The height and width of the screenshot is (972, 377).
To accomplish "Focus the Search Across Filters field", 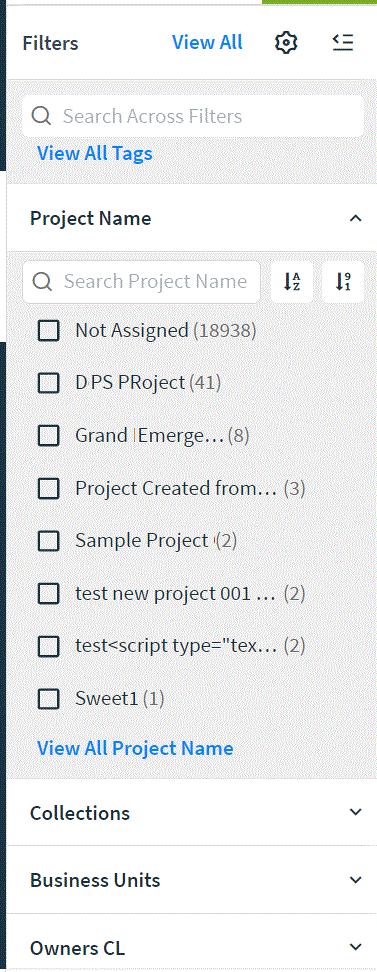I will pos(193,116).
